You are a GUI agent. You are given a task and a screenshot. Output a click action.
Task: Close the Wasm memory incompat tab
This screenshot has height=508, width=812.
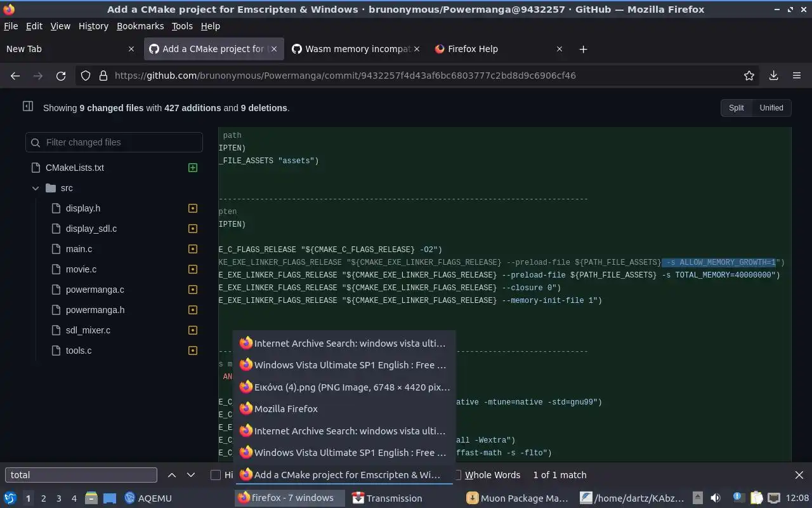coord(417,49)
